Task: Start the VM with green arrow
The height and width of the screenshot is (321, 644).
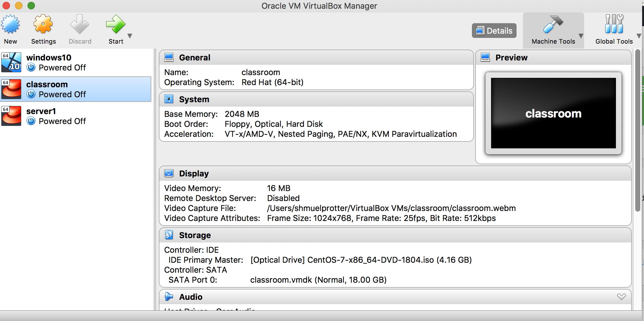Action: tap(115, 24)
